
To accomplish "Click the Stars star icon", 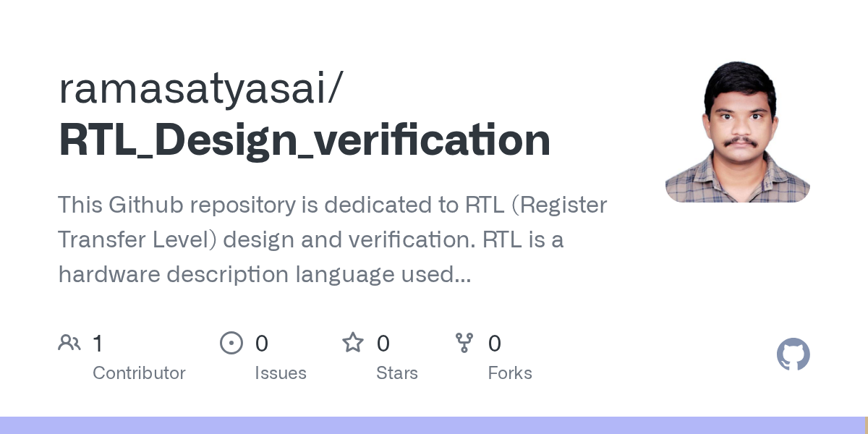I will coord(353,342).
